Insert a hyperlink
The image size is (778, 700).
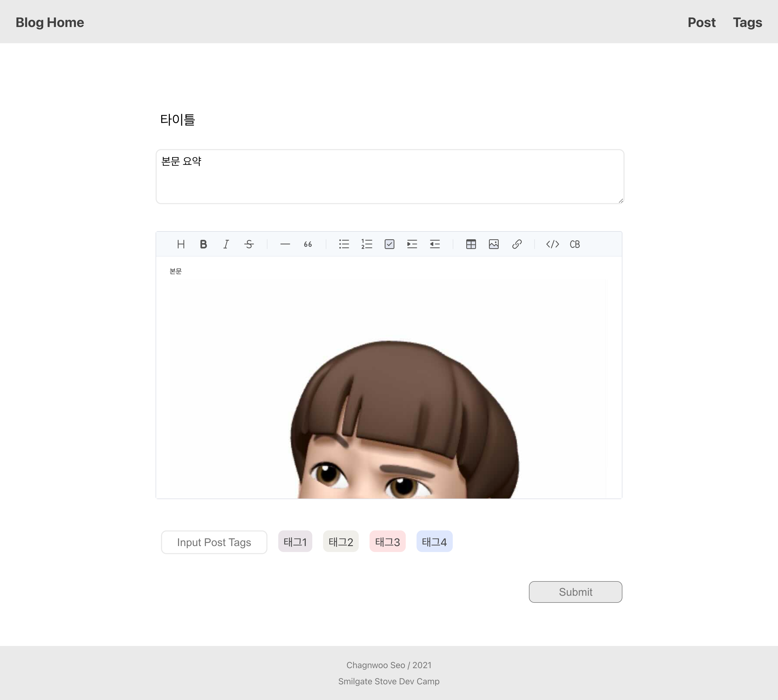[x=517, y=244]
